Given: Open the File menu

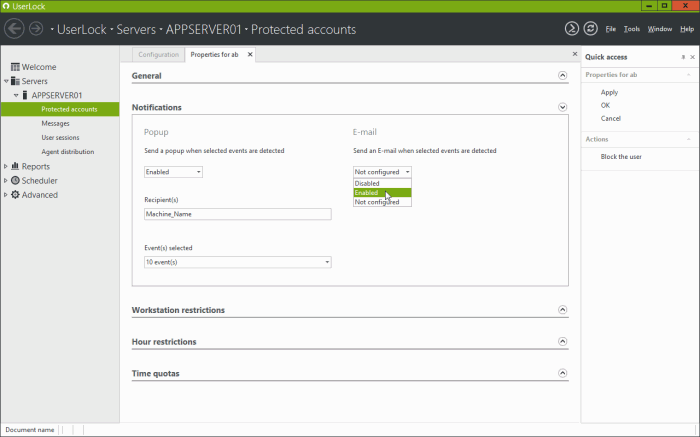Looking at the screenshot, I should 610,29.
